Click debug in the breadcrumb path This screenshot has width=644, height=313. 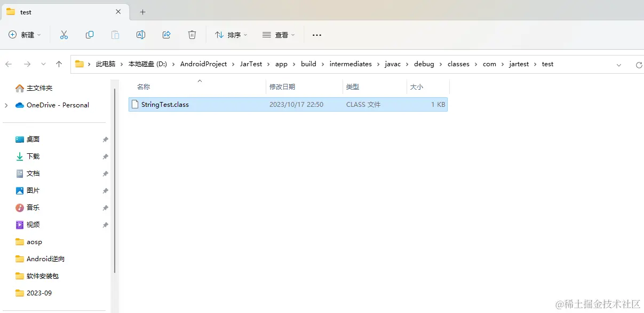click(x=424, y=64)
